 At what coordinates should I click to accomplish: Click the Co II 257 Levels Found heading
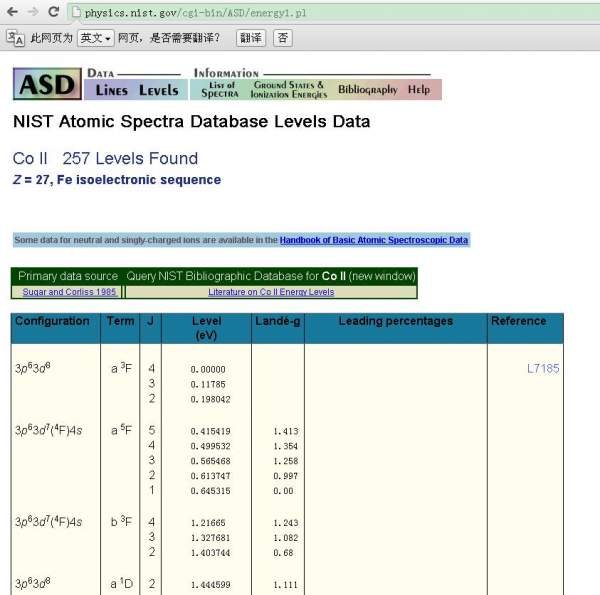(x=105, y=158)
